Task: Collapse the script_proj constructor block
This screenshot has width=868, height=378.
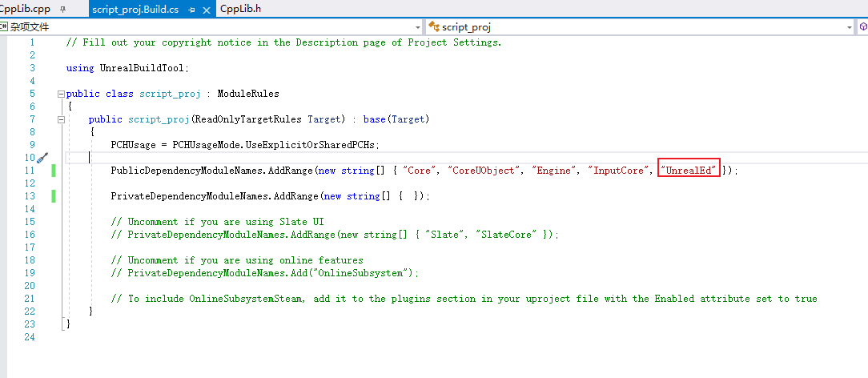Action: point(61,119)
